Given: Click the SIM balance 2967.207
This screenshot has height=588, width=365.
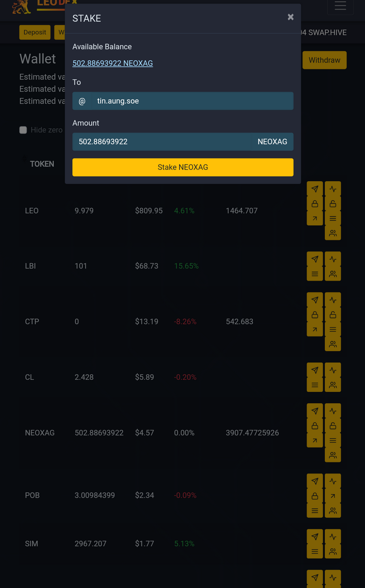Looking at the screenshot, I should pyautogui.click(x=90, y=544).
